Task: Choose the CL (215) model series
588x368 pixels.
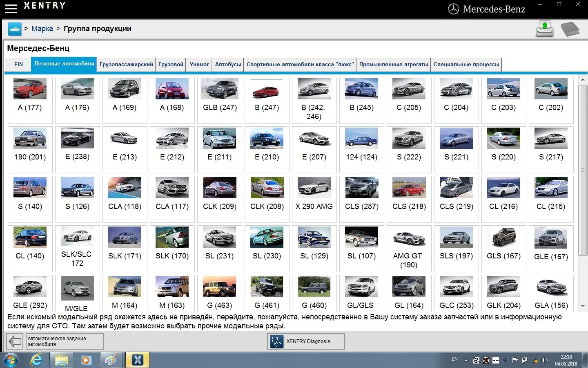Action: point(551,199)
